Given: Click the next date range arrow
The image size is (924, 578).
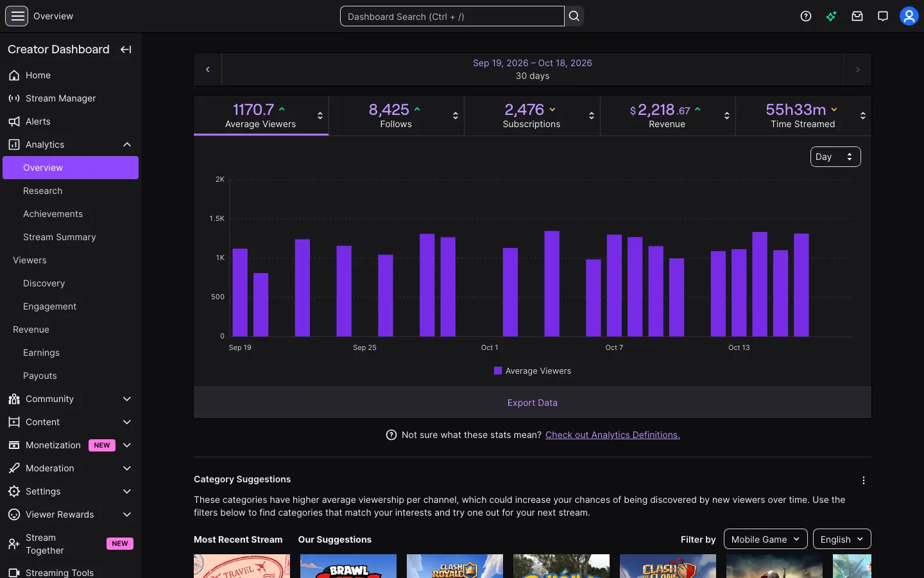Looking at the screenshot, I should click(x=857, y=69).
